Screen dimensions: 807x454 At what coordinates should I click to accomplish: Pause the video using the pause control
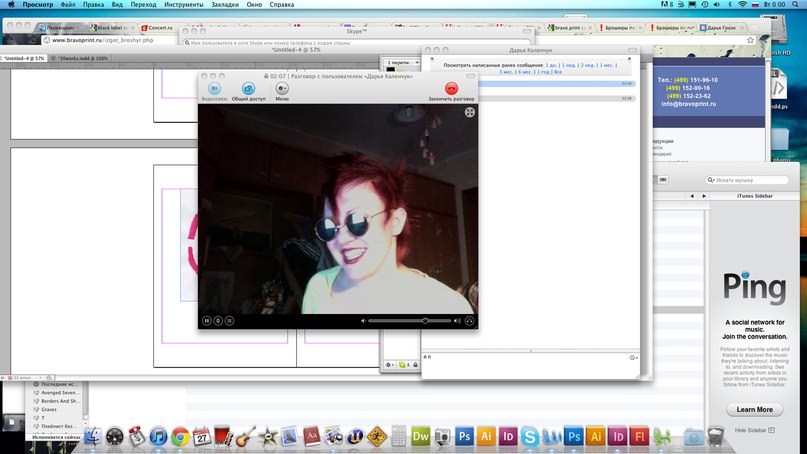[207, 320]
